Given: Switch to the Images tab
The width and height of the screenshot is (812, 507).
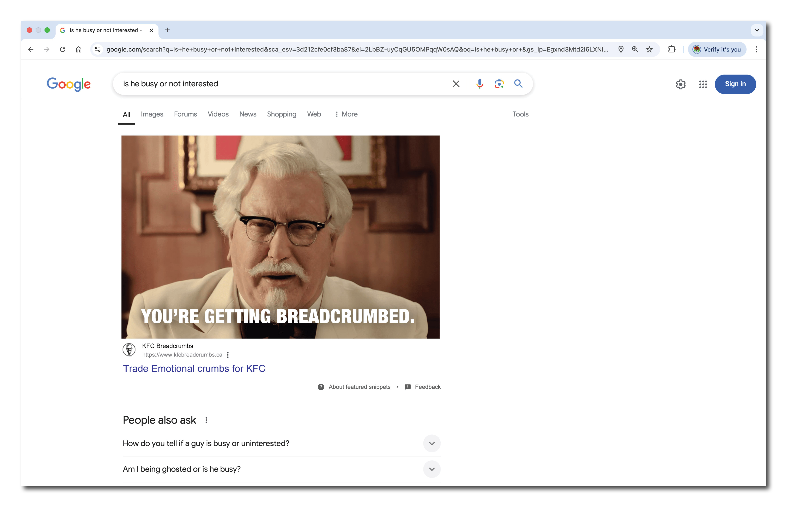Looking at the screenshot, I should tap(152, 114).
